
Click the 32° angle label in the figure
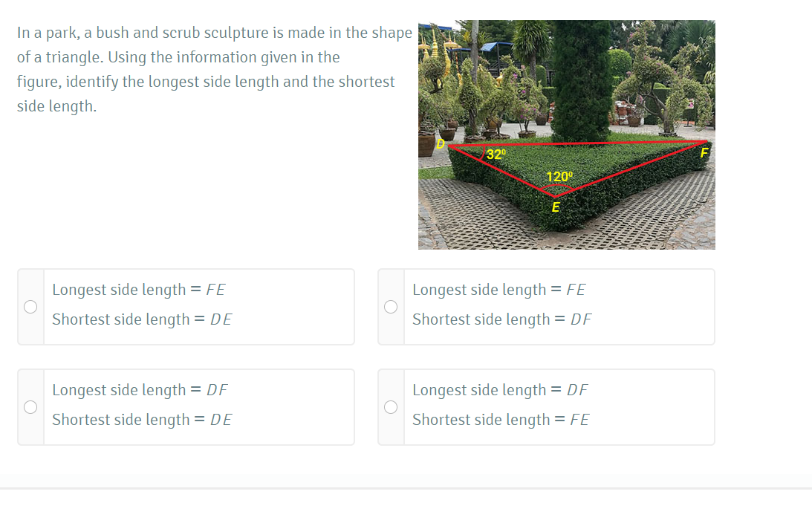[496, 154]
